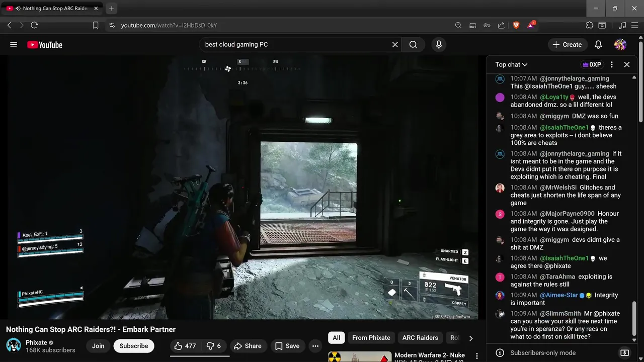The image size is (644, 362).
Task: Open @Loya1ty chat author name
Action: (554, 97)
